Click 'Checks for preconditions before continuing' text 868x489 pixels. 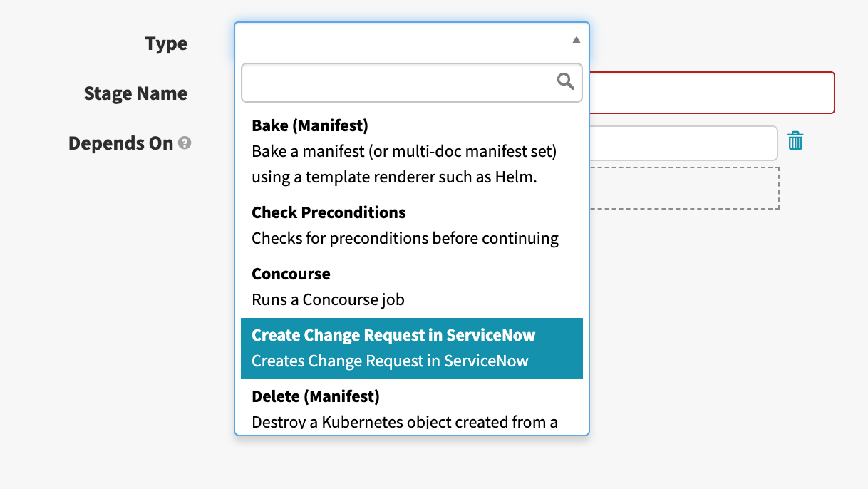[x=405, y=238]
